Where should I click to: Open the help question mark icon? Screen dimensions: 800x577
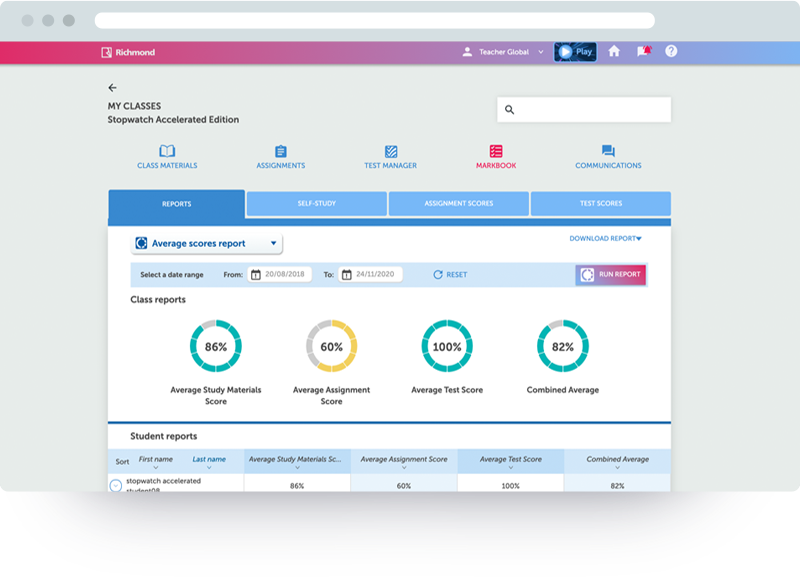point(671,51)
